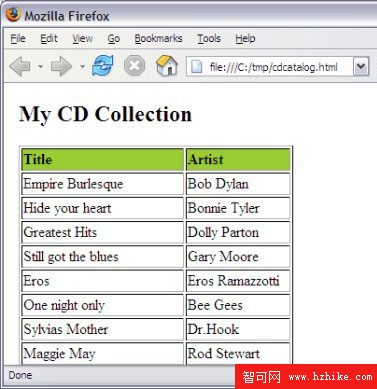Open the Bookmarks menu

[158, 39]
